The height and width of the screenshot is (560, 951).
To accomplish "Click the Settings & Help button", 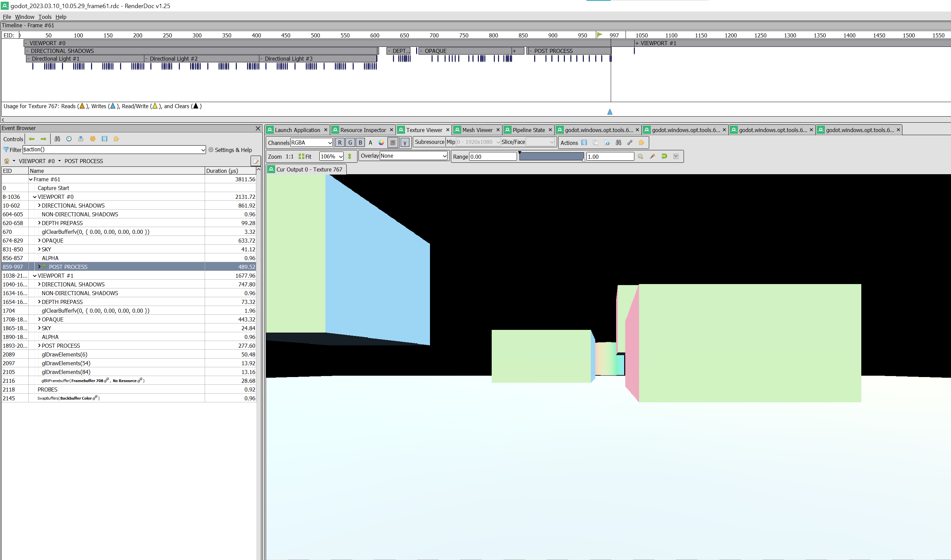I will pyautogui.click(x=230, y=150).
